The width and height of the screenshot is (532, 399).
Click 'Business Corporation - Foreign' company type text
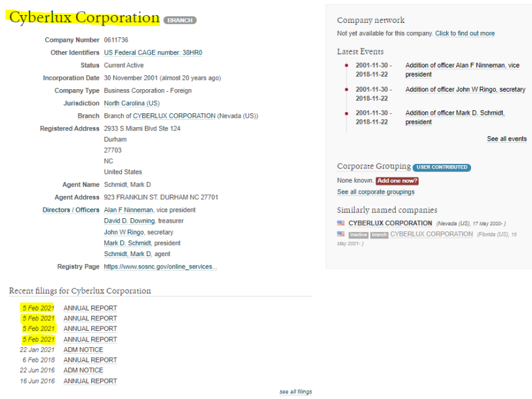pyautogui.click(x=148, y=90)
